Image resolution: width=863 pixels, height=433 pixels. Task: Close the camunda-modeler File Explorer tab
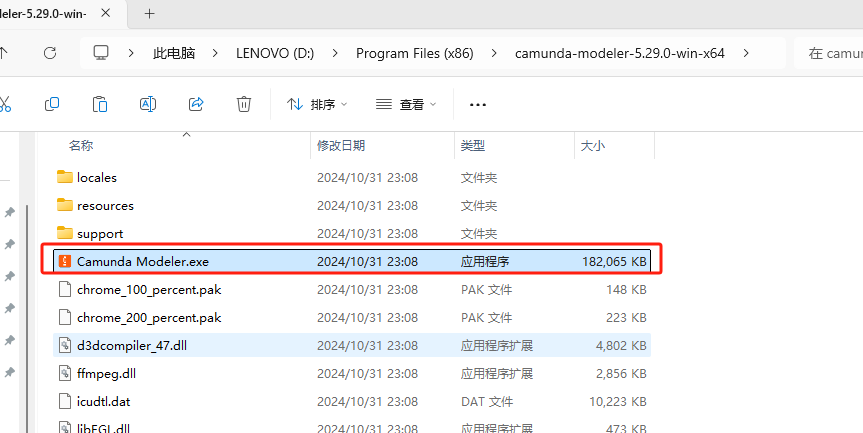pos(106,13)
